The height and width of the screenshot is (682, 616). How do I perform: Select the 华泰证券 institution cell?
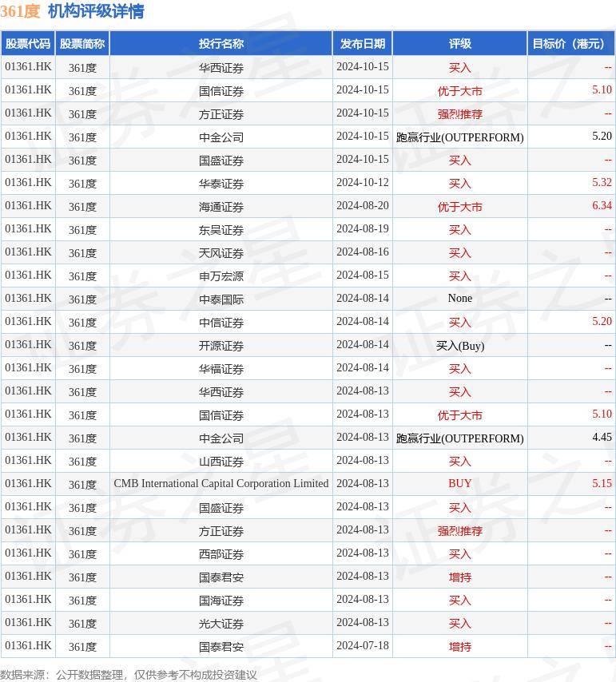point(221,184)
